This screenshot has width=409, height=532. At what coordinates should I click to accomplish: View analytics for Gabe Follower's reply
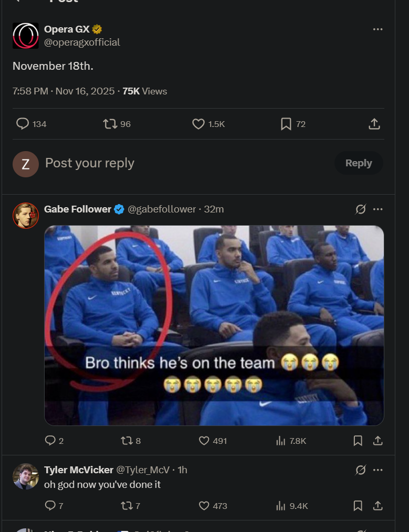click(281, 441)
